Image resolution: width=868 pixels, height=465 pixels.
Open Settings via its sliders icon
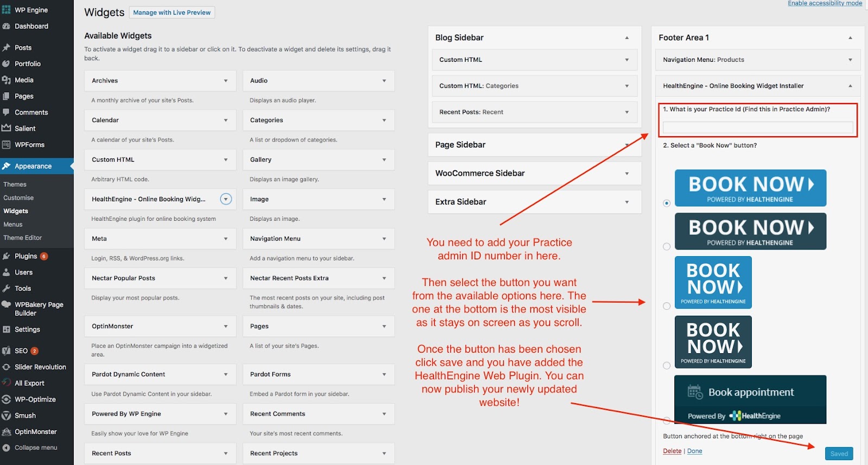(x=7, y=329)
